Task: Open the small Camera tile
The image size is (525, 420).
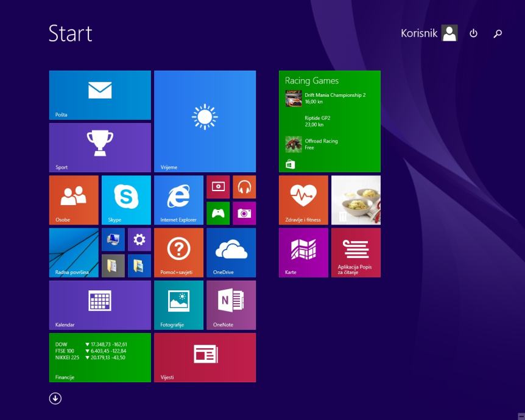Action: tap(244, 213)
